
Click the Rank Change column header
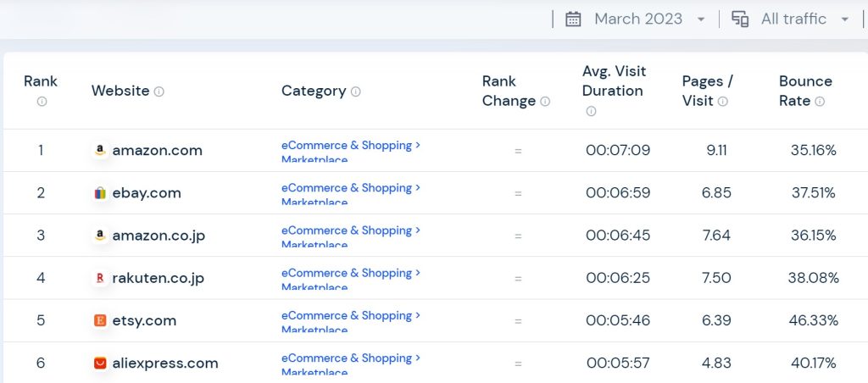(509, 92)
